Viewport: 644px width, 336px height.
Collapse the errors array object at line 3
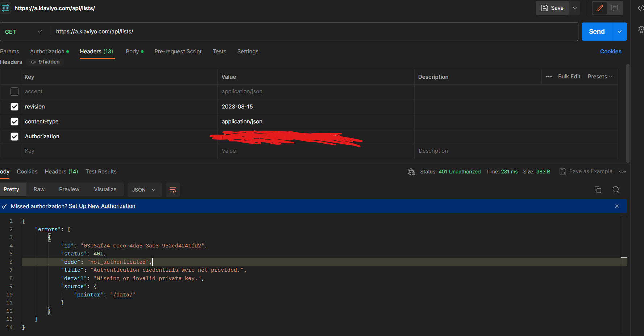(x=50, y=237)
